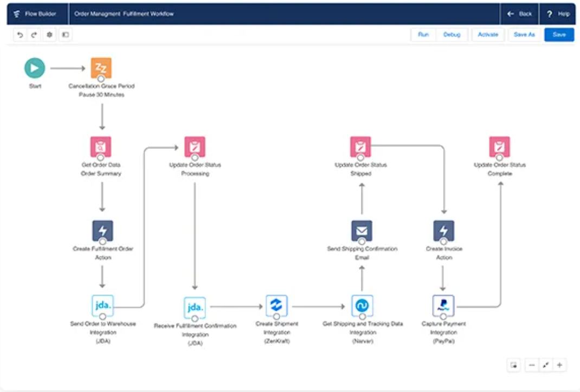The image size is (580, 392).
Task: Select the Cancellation Grace Period pause element
Action: [x=101, y=68]
